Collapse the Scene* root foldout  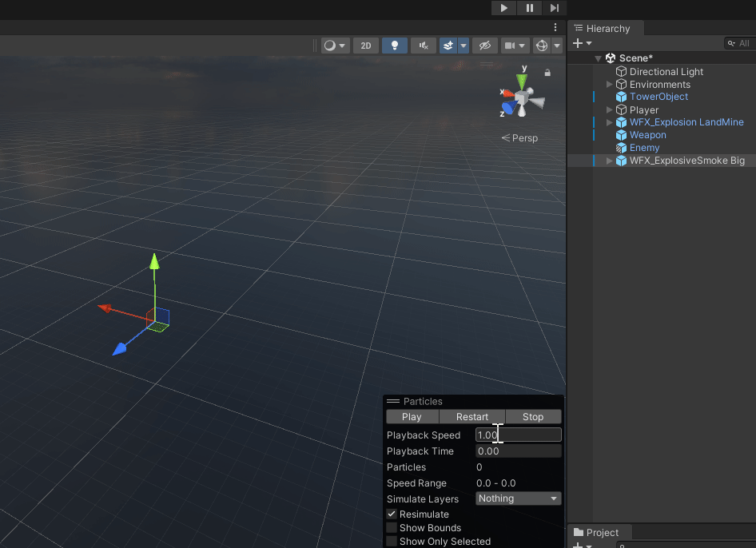[598, 58]
